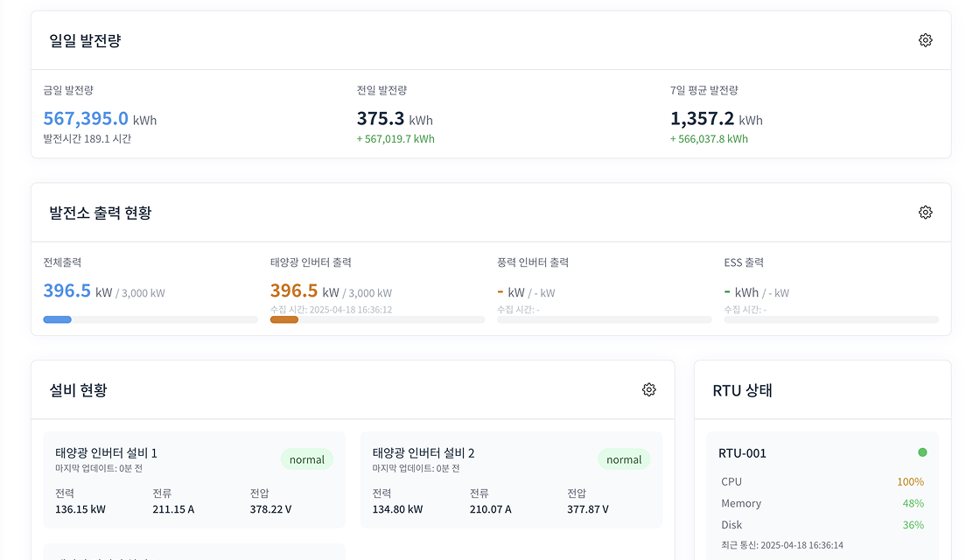The image size is (980, 560).
Task: Click the empty ESS 출력 progress bar
Action: click(x=831, y=319)
